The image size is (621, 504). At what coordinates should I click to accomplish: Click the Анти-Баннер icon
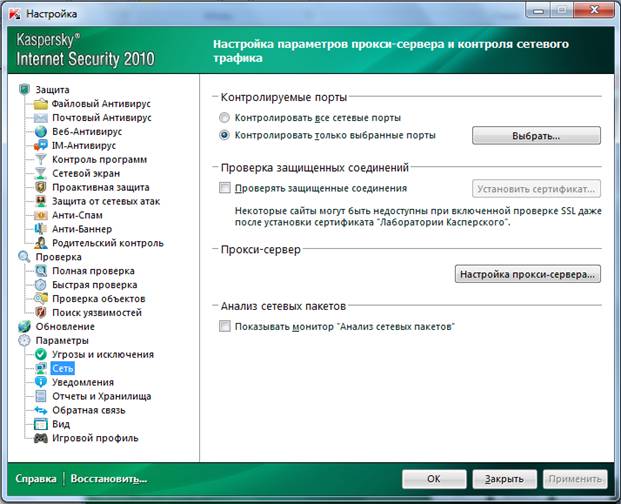pyautogui.click(x=41, y=229)
